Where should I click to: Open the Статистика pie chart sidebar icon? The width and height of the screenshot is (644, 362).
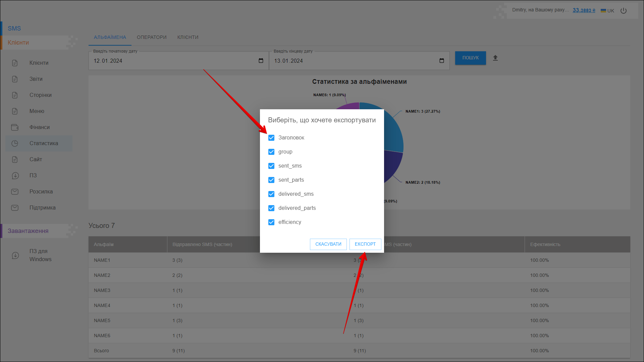point(15,143)
